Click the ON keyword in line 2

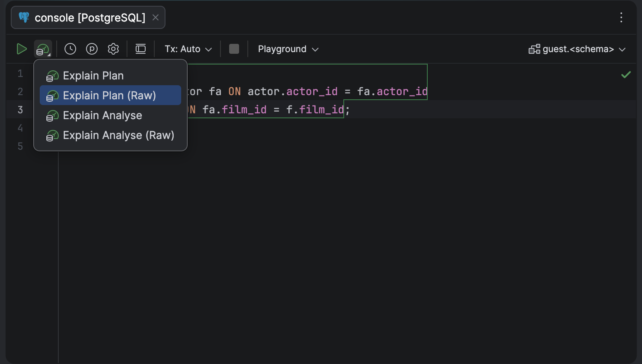pyautogui.click(x=235, y=91)
